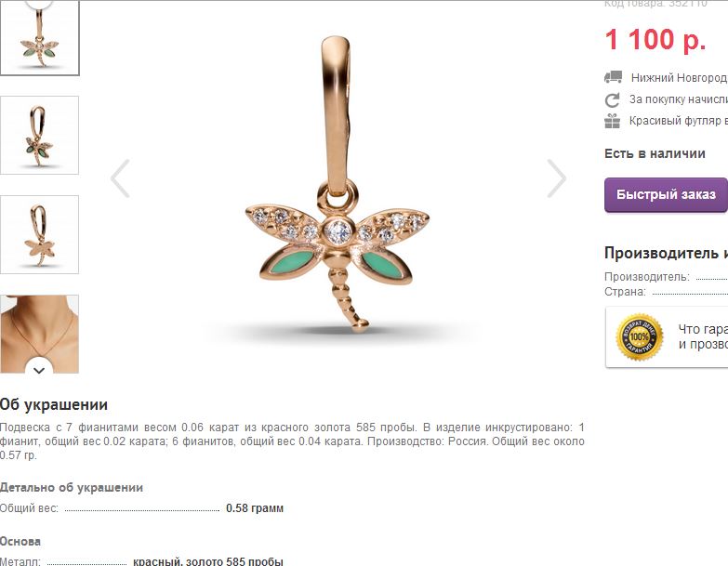Select the back-view pendant thumbnail
Screen dimensions: 728x566
point(39,234)
